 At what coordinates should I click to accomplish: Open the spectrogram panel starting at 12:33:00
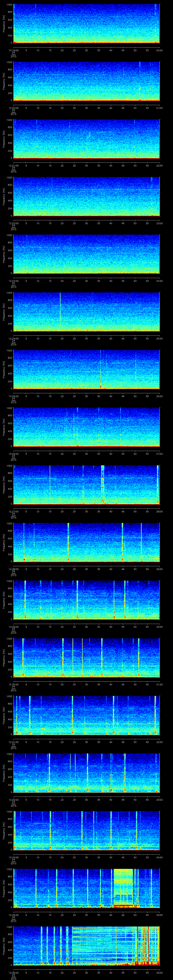pyautogui.click(x=86, y=831)
